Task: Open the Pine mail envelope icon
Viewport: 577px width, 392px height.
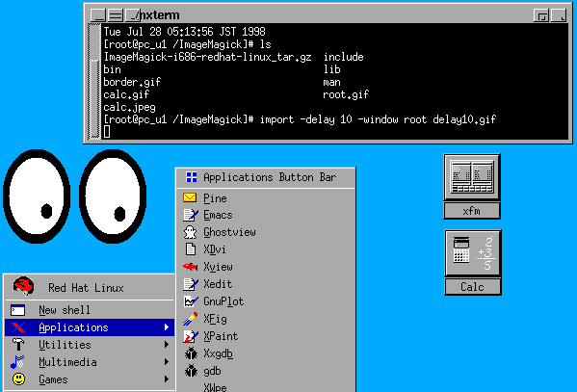Action: pyautogui.click(x=190, y=198)
